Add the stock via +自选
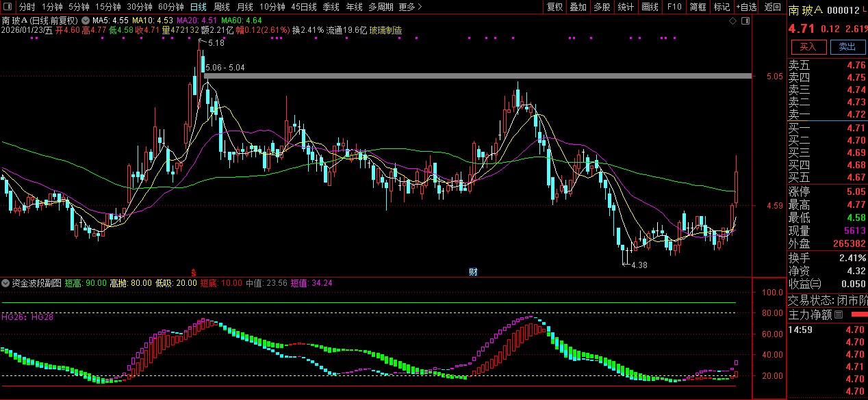Viewport: 868px width, 400px height. [746, 7]
